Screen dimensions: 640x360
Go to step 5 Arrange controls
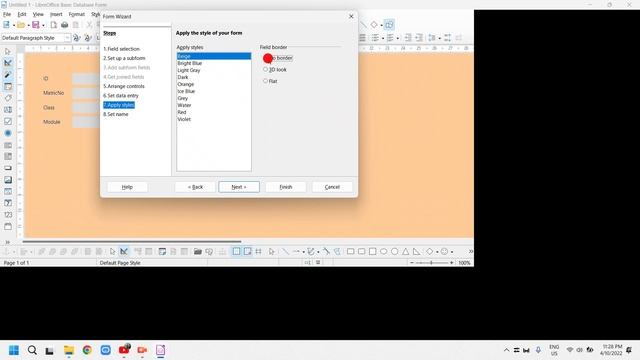point(124,86)
